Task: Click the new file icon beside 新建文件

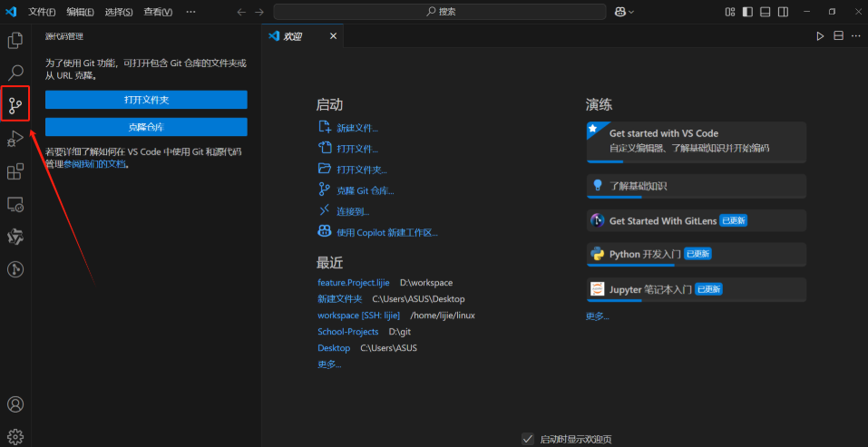Action: 325,127
